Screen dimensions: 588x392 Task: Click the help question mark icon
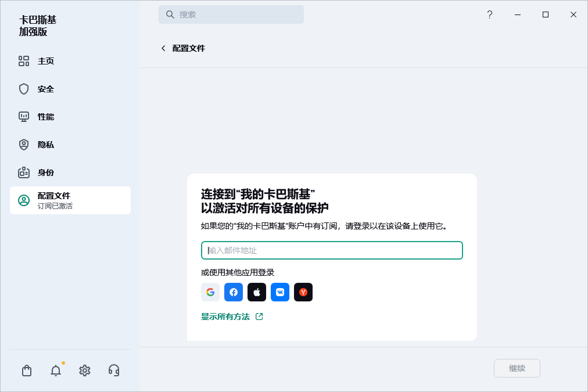click(x=490, y=15)
